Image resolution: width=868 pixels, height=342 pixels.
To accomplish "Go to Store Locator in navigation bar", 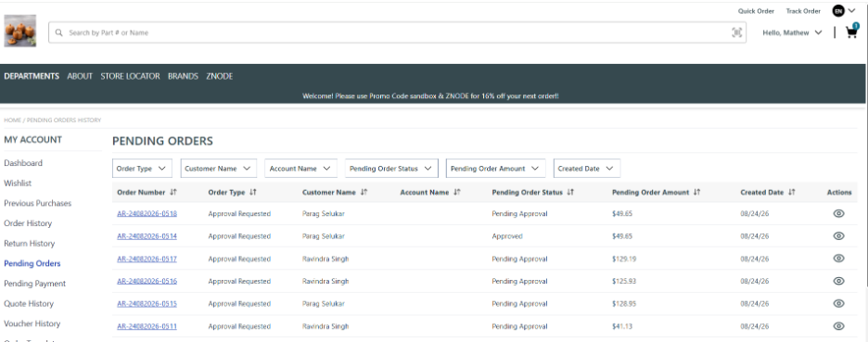I will (x=130, y=76).
